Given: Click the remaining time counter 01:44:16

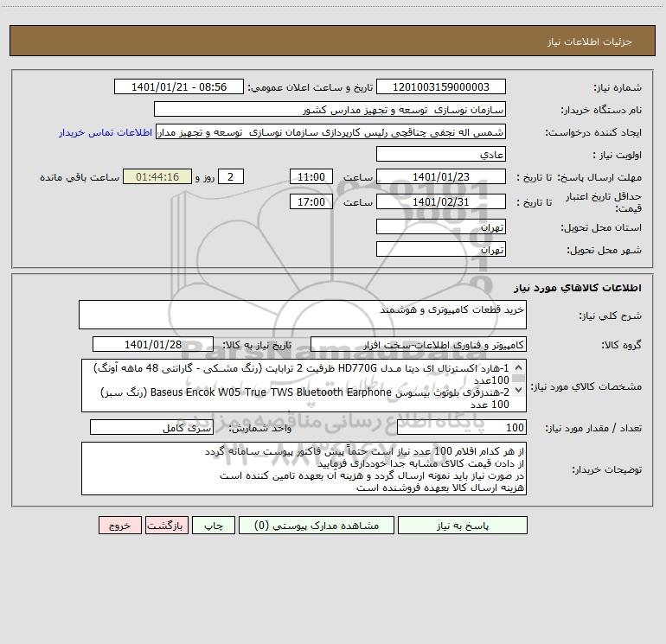Looking at the screenshot, I should (157, 176).
